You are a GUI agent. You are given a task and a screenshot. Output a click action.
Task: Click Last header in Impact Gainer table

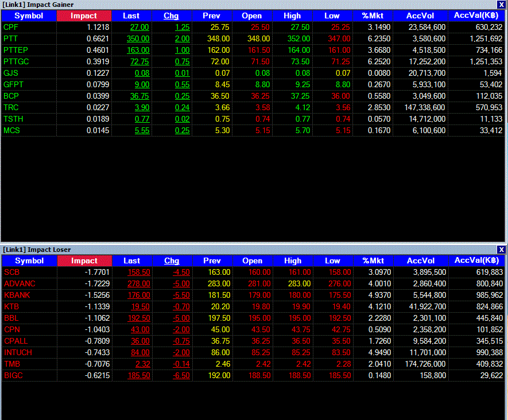tap(131, 16)
